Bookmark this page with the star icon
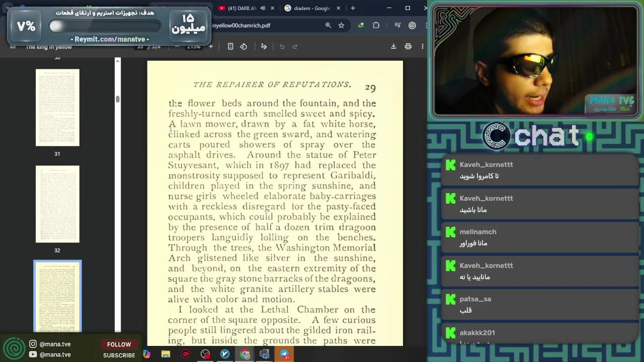Screen dimensions: 644x362 click(342, 25)
